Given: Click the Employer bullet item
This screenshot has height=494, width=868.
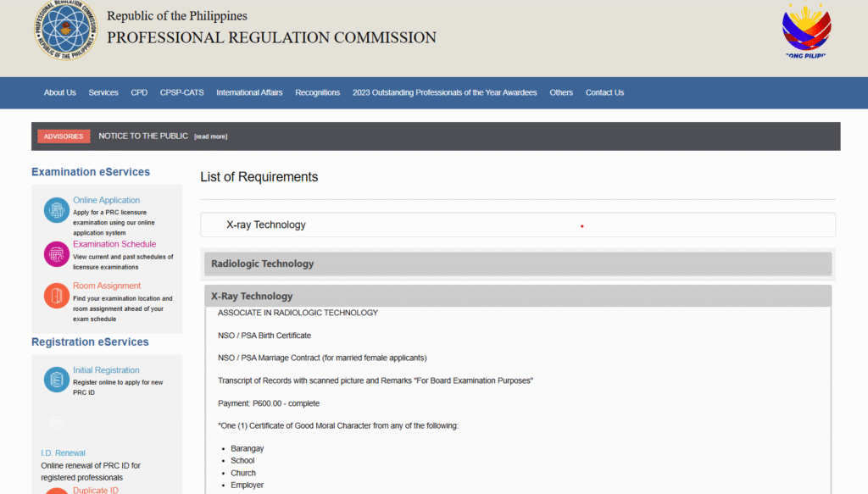Looking at the screenshot, I should point(247,486).
